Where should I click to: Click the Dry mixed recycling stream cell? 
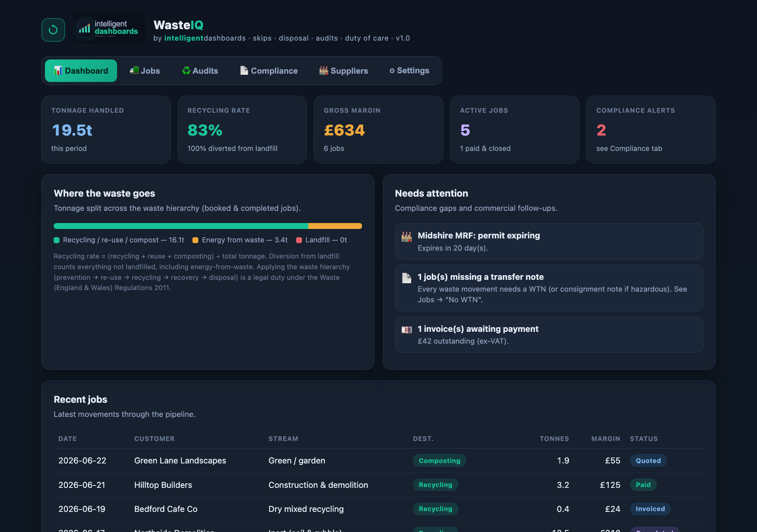point(306,509)
